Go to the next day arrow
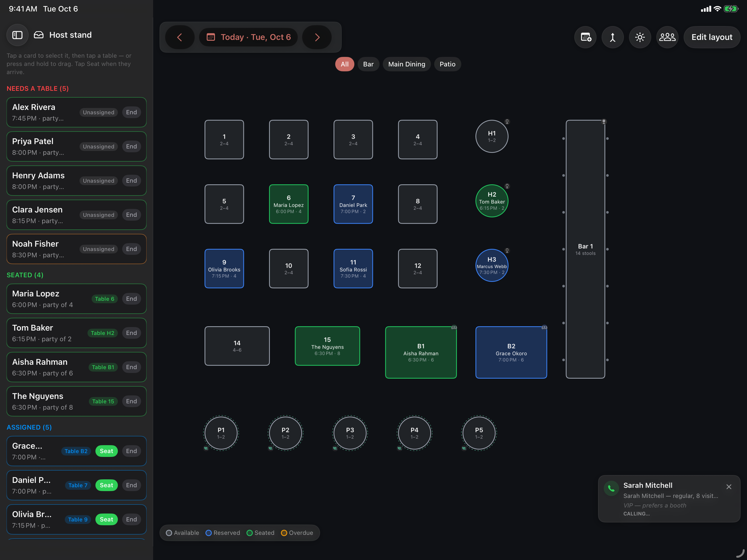Viewport: 747px width, 560px height. pos(317,37)
